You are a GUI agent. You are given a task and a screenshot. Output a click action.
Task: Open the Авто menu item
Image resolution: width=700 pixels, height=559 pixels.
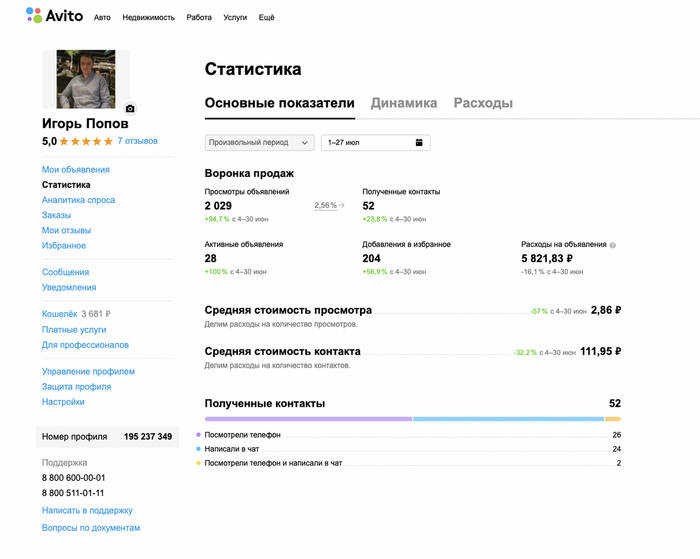pos(102,17)
